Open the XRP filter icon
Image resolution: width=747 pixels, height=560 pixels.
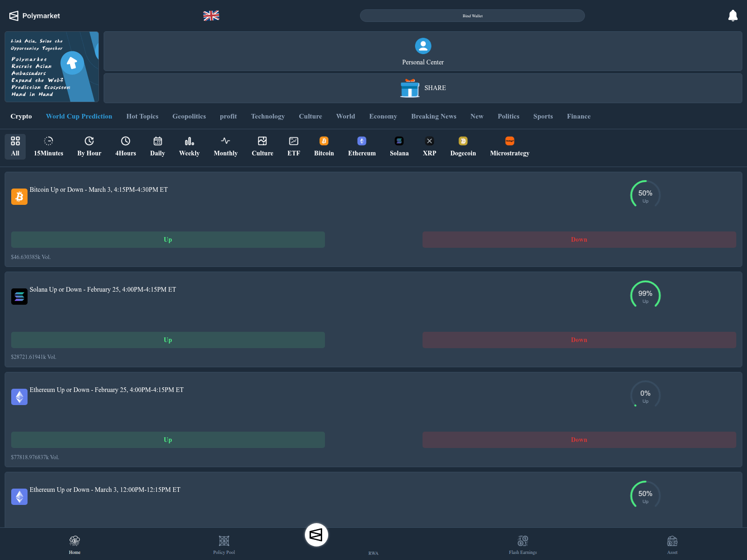[429, 140]
